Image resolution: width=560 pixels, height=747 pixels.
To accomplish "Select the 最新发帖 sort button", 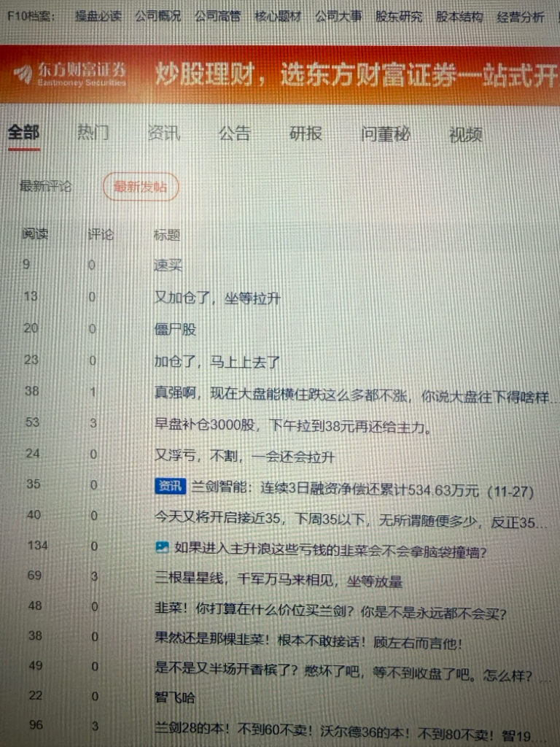I will pyautogui.click(x=141, y=187).
